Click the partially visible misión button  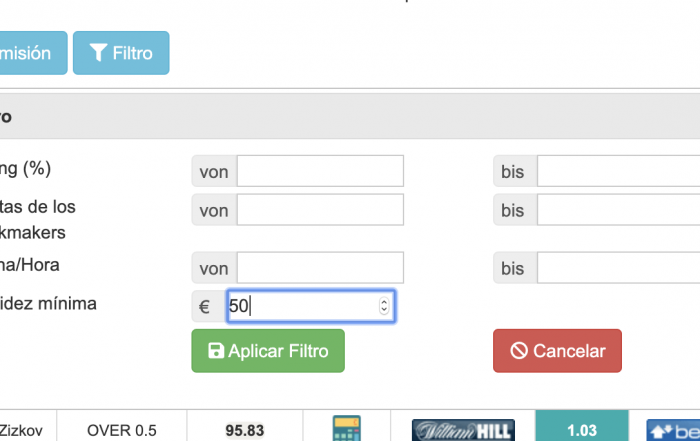(33, 53)
